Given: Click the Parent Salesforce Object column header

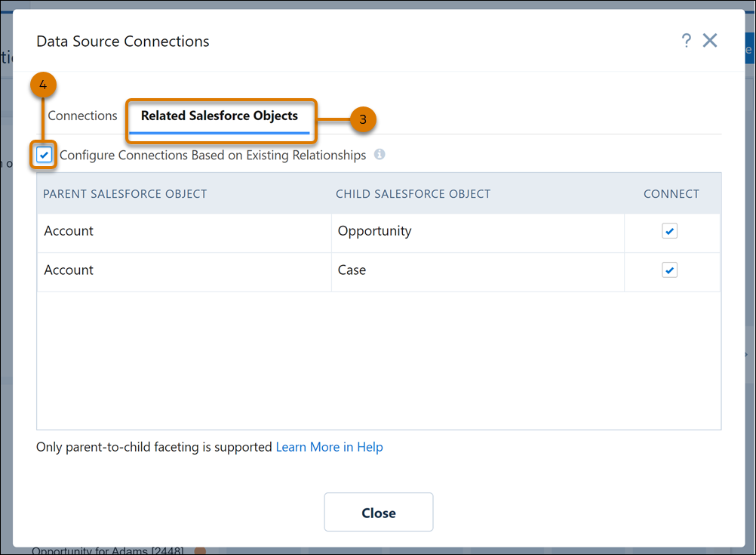Looking at the screenshot, I should [125, 194].
